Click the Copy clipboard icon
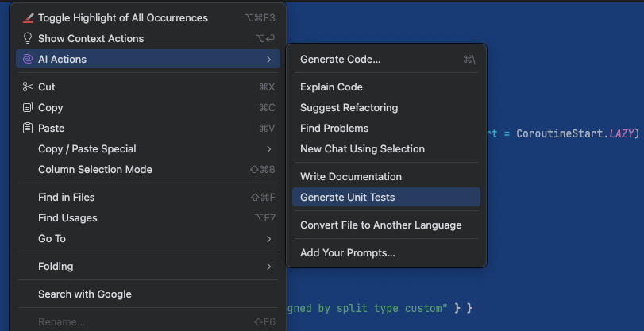 click(28, 107)
